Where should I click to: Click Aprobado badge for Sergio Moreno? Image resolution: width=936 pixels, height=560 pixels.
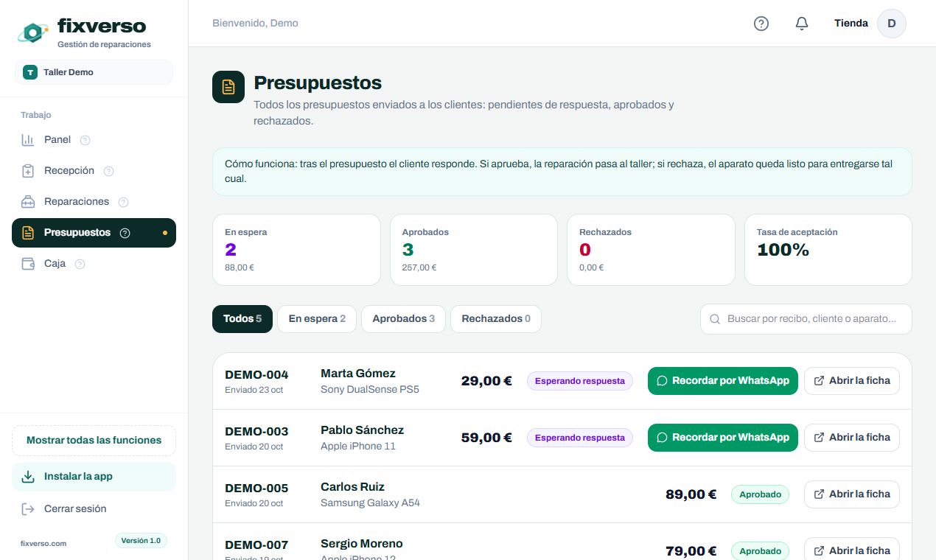tap(760, 551)
